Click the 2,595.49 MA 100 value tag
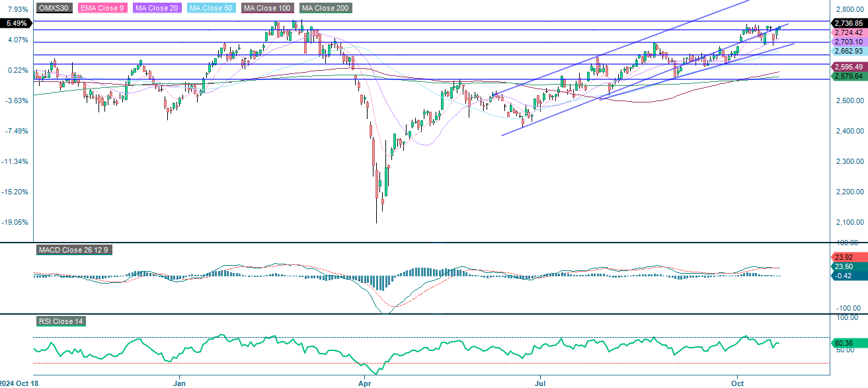Screen dimensions: 868x388 point(848,67)
